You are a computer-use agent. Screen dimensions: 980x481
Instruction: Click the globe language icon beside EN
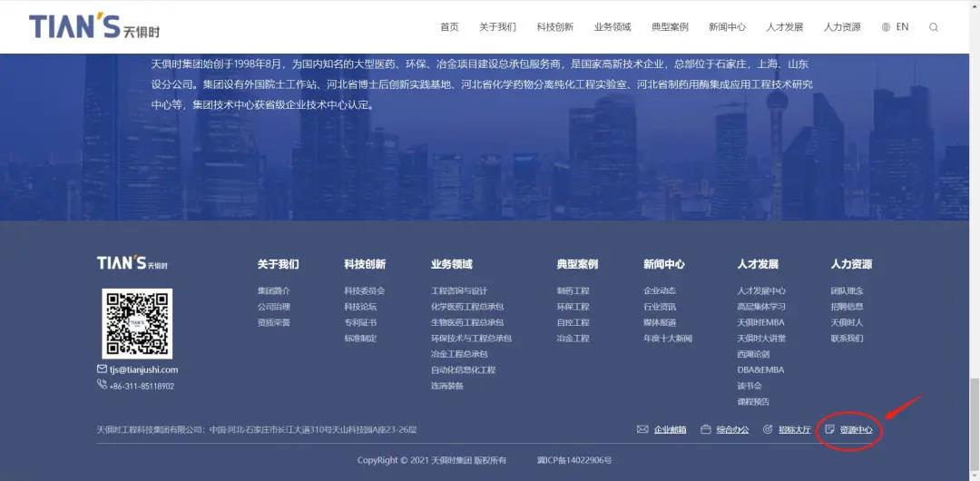point(886,27)
